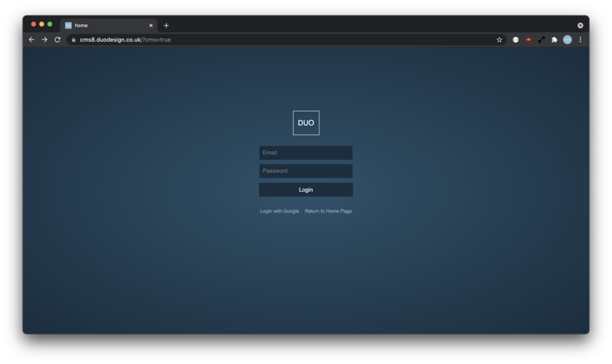Viewport: 612px width, 364px height.
Task: Open the tab search dropdown arrow
Action: [580, 25]
